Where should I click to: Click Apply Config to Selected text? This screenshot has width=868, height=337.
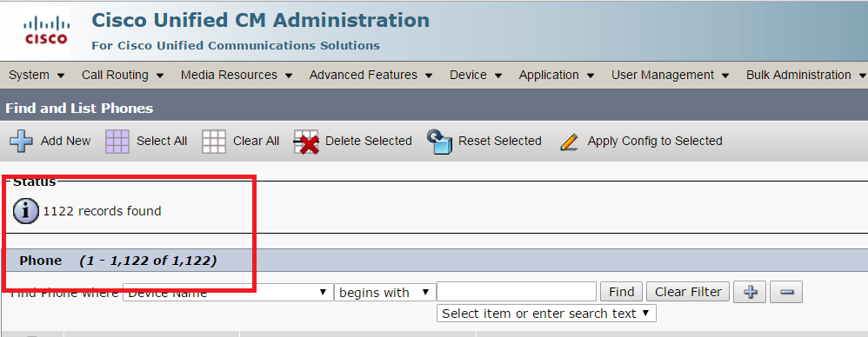[655, 141]
